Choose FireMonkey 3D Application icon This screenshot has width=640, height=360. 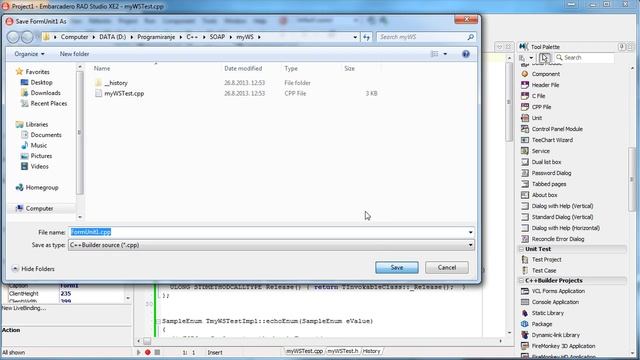[x=525, y=346]
